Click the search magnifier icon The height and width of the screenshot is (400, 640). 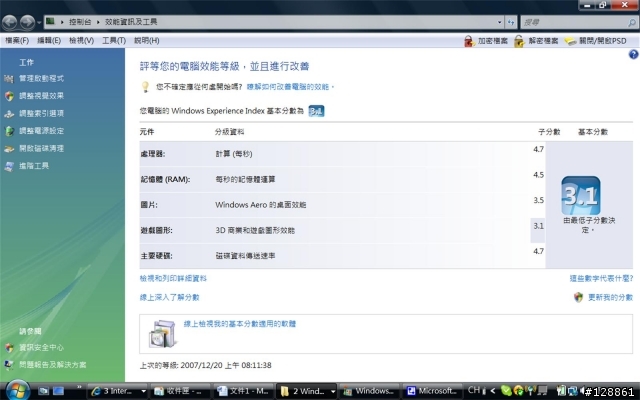pos(632,23)
